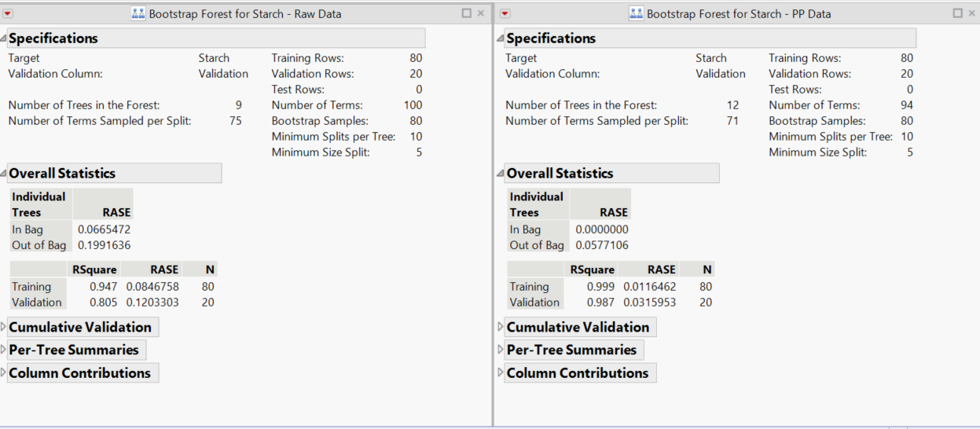Click Validation RSquare 0.805 in Raw Data
Image resolution: width=980 pixels, height=429 pixels.
tap(104, 302)
